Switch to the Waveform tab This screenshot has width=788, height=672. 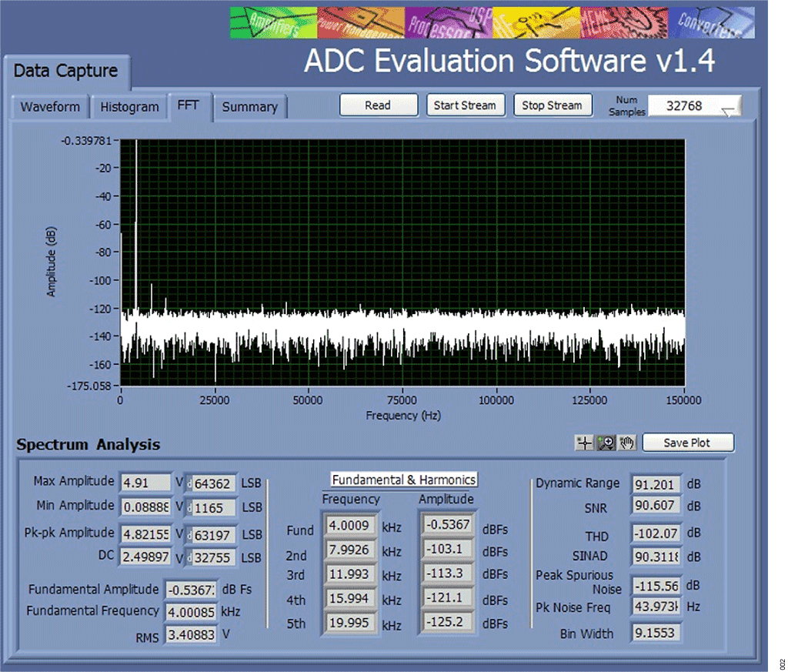click(x=50, y=107)
